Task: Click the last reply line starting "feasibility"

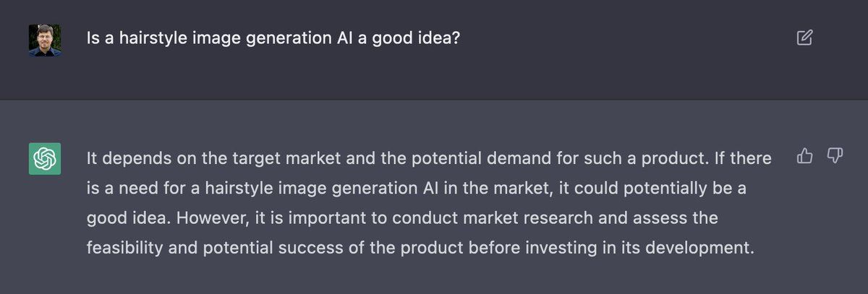Action: [x=420, y=248]
